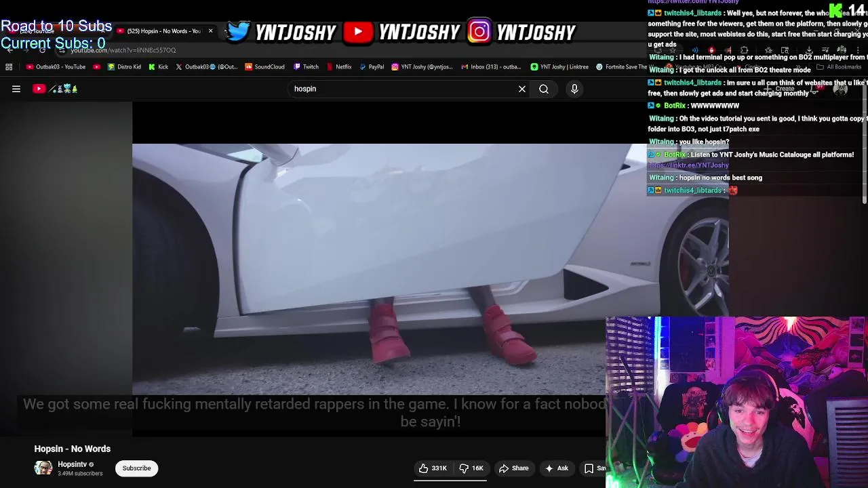Subscribe to the Hopsintv channel
Screen dimensions: 868x488
[x=136, y=468]
